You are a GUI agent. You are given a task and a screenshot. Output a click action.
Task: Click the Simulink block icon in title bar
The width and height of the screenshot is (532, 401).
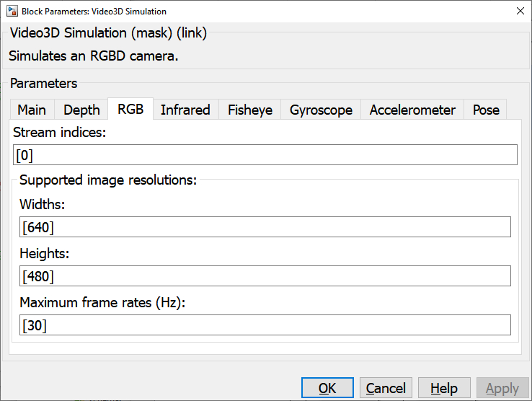click(x=12, y=11)
